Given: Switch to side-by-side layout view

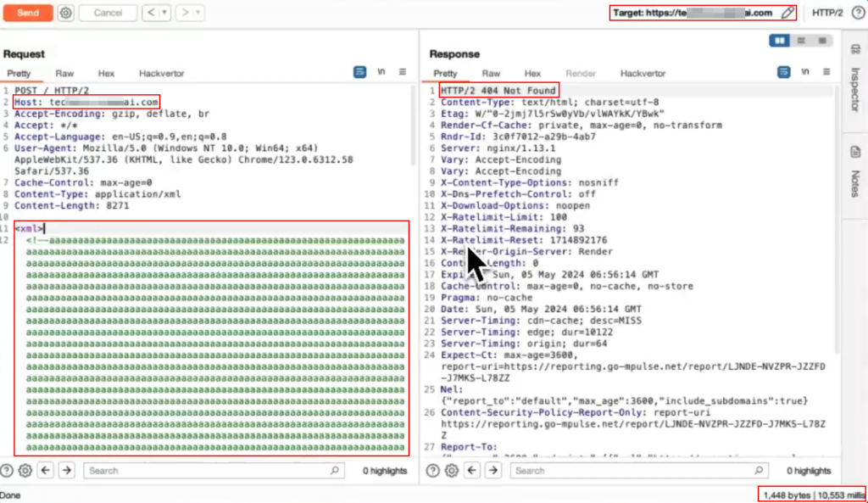Looking at the screenshot, I should (x=780, y=41).
